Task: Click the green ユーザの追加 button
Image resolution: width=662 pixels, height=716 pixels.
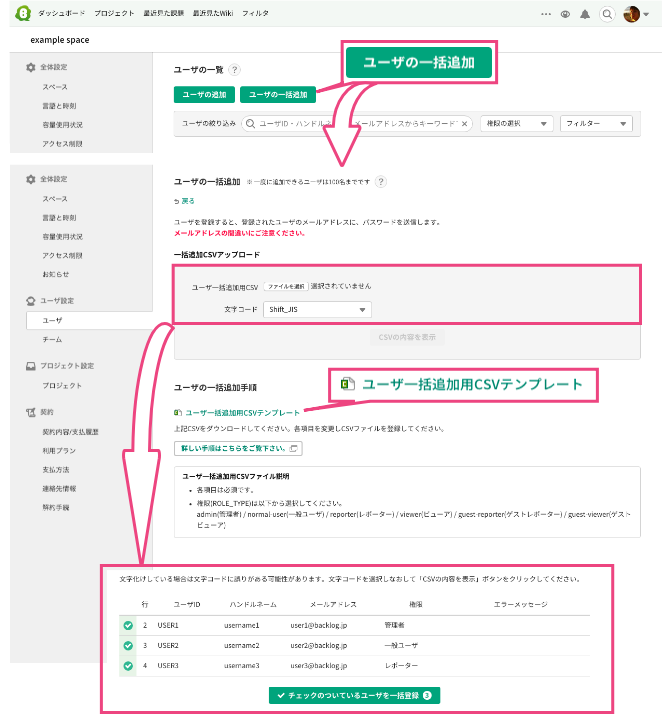Action: [204, 95]
